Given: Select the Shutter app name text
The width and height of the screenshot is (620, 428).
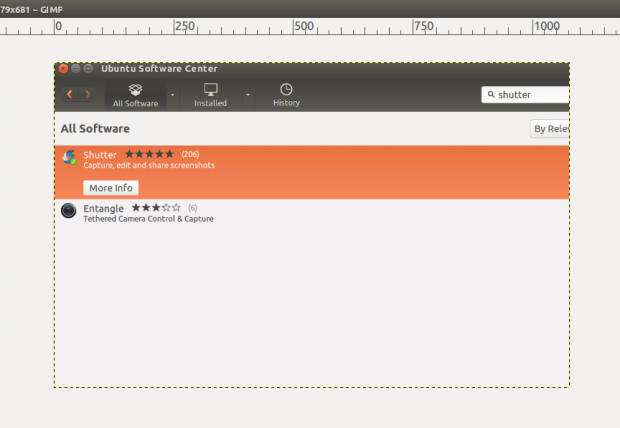Looking at the screenshot, I should coord(100,155).
